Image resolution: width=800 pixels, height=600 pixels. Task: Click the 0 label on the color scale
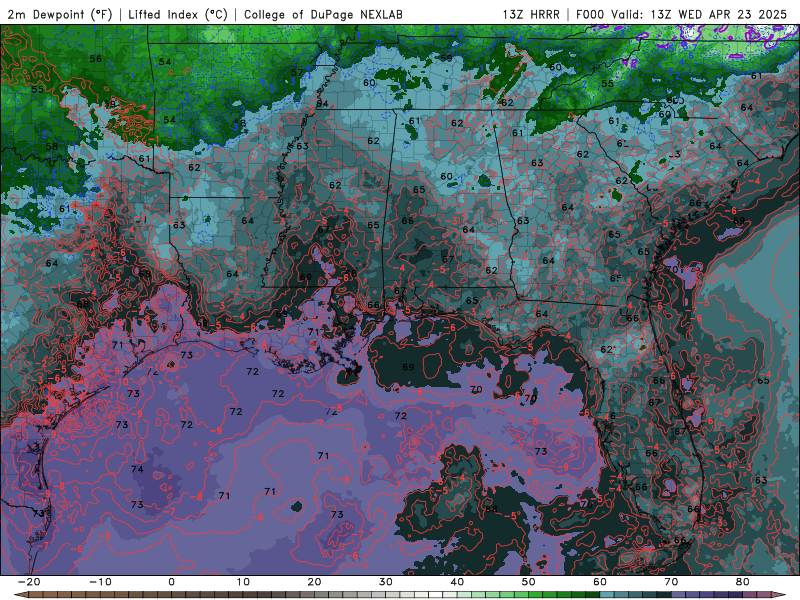click(x=171, y=582)
